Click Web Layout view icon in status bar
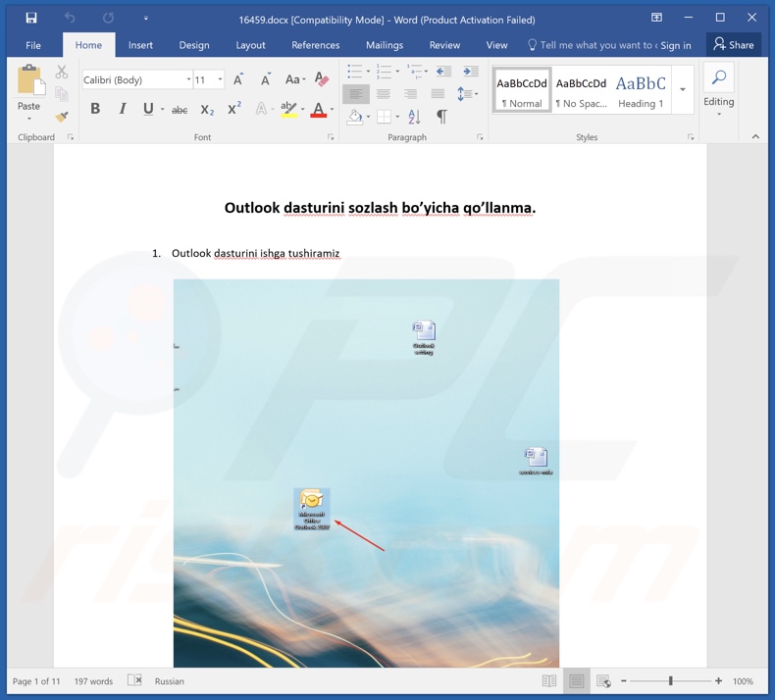775x700 pixels. tap(603, 680)
